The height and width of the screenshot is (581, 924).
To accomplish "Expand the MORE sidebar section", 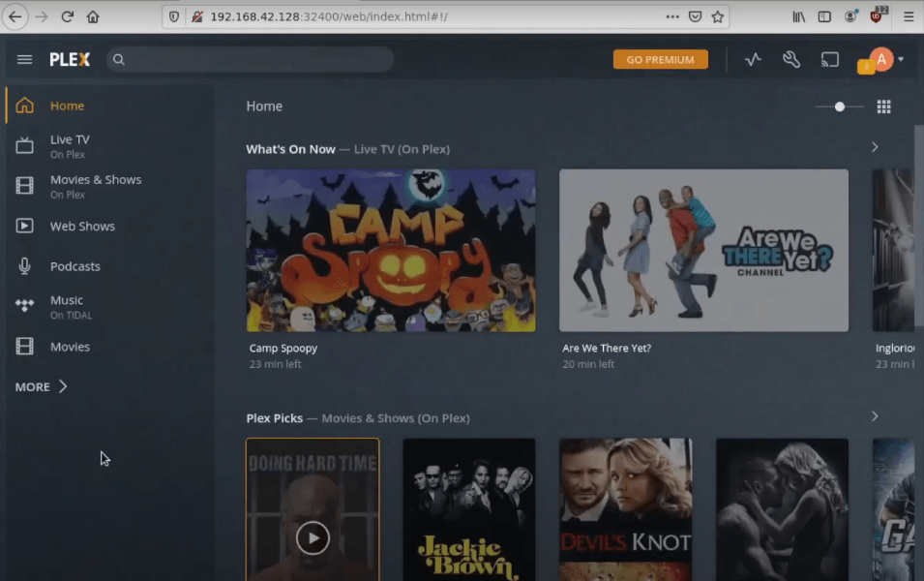I will tap(42, 387).
